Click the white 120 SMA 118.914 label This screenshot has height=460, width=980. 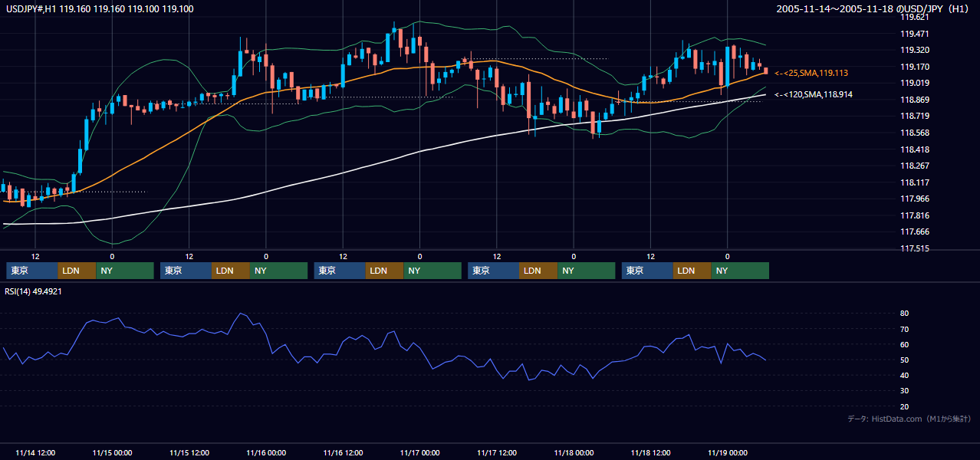coord(814,94)
